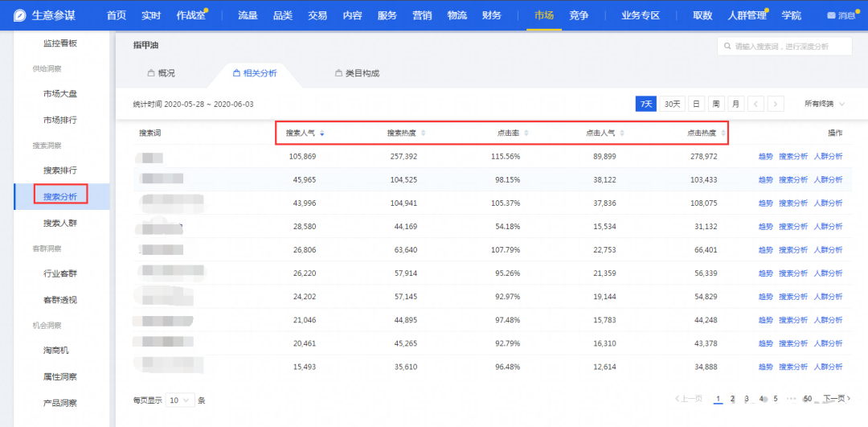Open the 营销 menu
868x427 pixels.
422,15
